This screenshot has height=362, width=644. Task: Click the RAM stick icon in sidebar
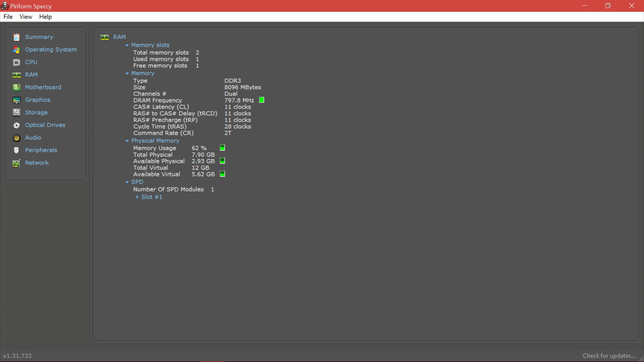coord(16,75)
